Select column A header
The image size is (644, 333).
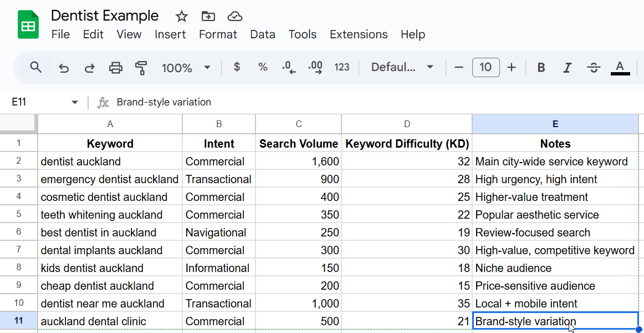click(x=110, y=124)
